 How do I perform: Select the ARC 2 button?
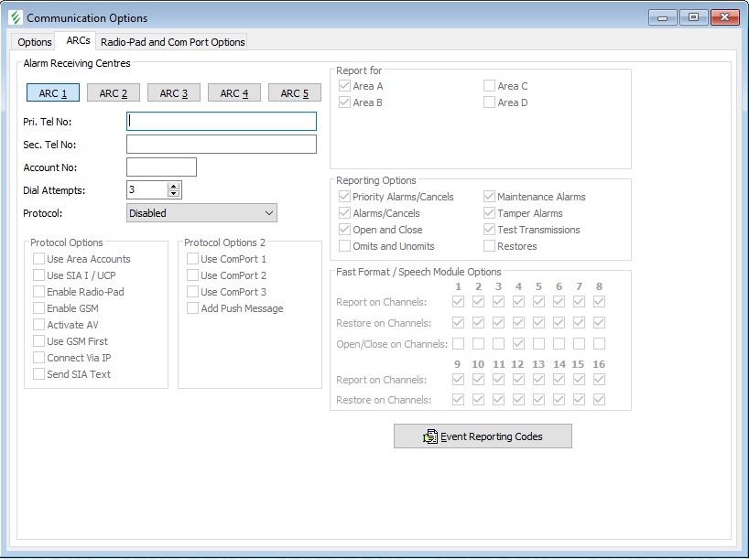(114, 93)
